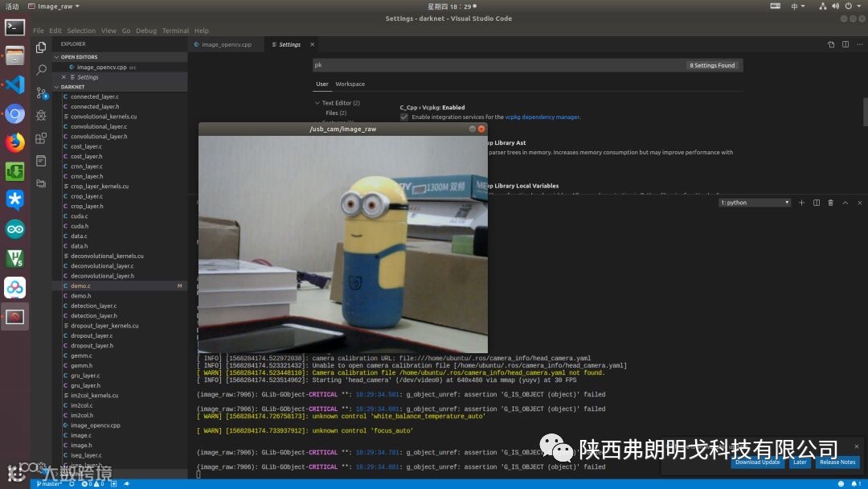Add a new terminal with plus icon
The width and height of the screenshot is (868, 489).
tap(801, 203)
